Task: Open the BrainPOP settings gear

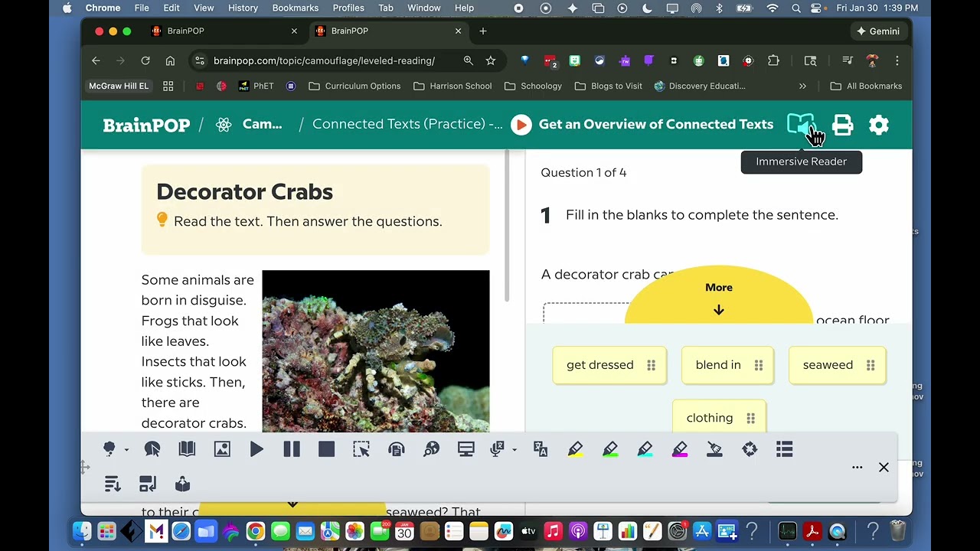Action: click(879, 125)
